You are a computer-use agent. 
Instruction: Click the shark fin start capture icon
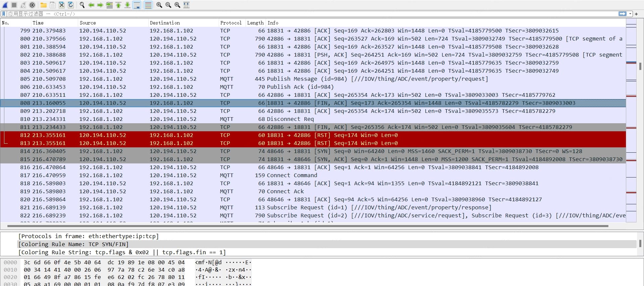coord(5,5)
